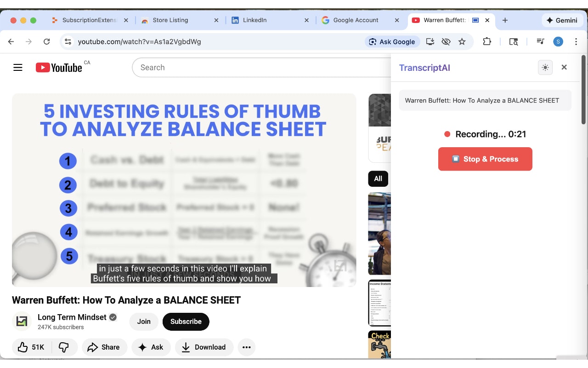Image resolution: width=588 pixels, height=368 pixels.
Task: Click the side panel search icon in toolbar
Action: [514, 41]
